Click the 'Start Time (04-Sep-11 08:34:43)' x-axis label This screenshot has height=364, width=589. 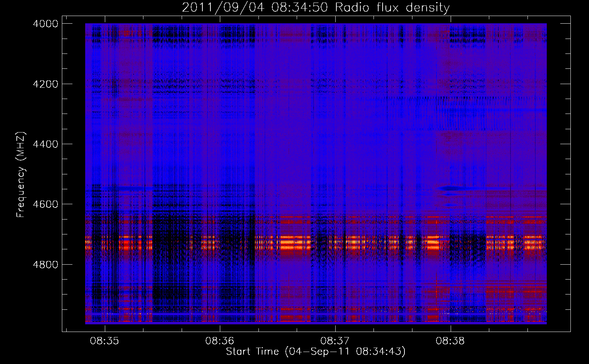316,352
